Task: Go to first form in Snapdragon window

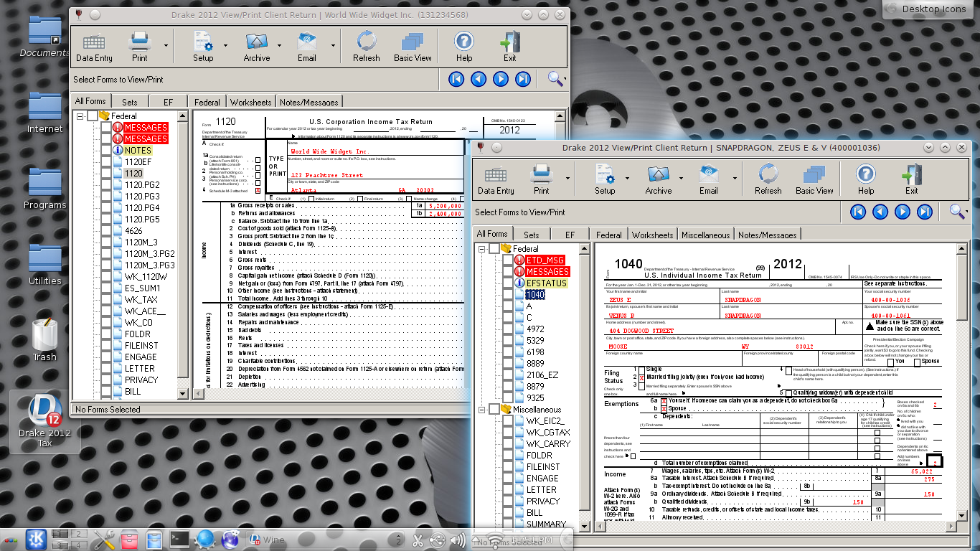Action: (858, 212)
